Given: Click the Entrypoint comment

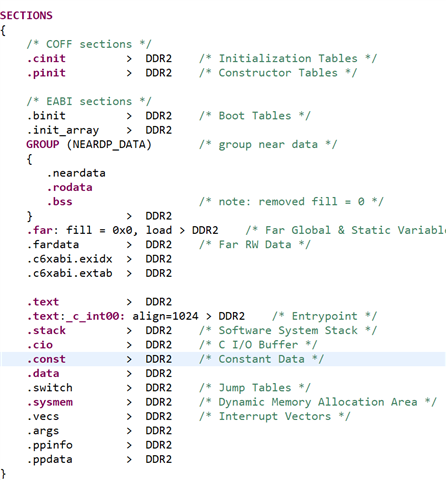Looking at the screenshot, I should [x=325, y=316].
